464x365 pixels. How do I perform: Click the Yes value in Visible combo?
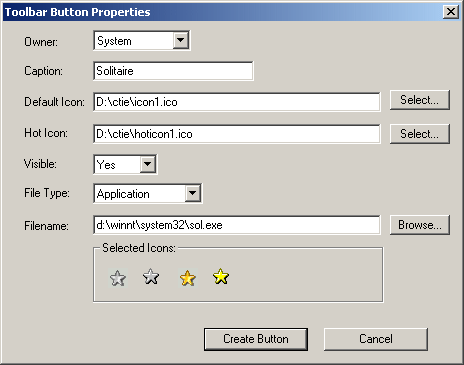(106, 165)
